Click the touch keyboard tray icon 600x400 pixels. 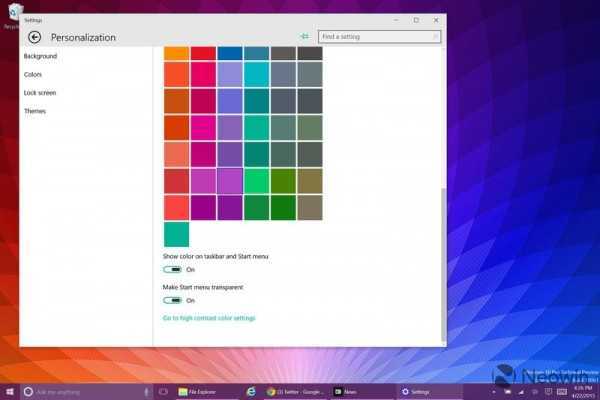coord(562,392)
